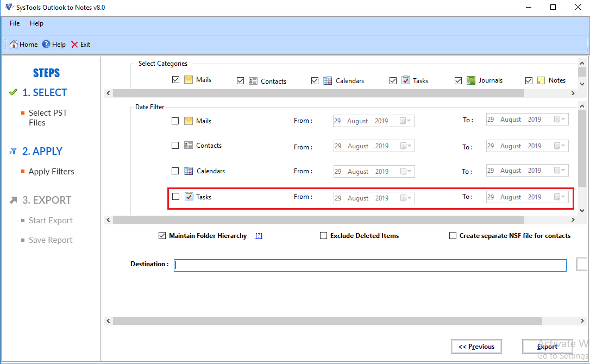Click the Mails envelope icon in Date Filter

pos(189,121)
